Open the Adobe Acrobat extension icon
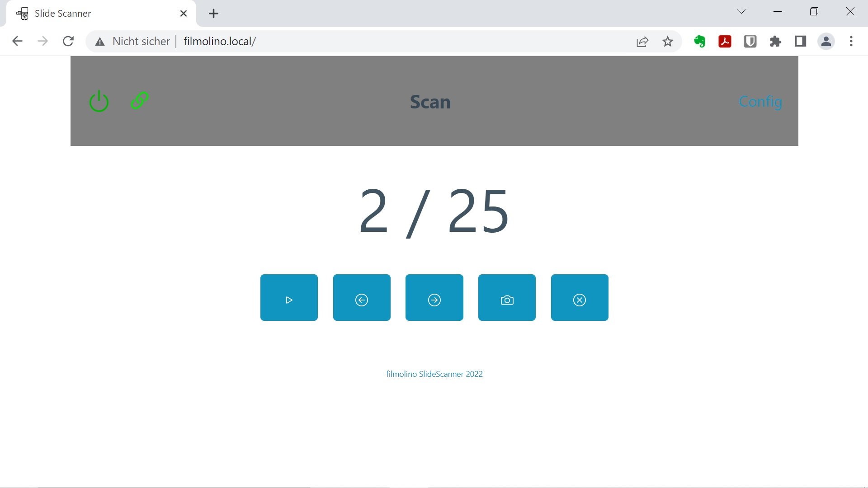The width and height of the screenshot is (868, 488). (725, 42)
